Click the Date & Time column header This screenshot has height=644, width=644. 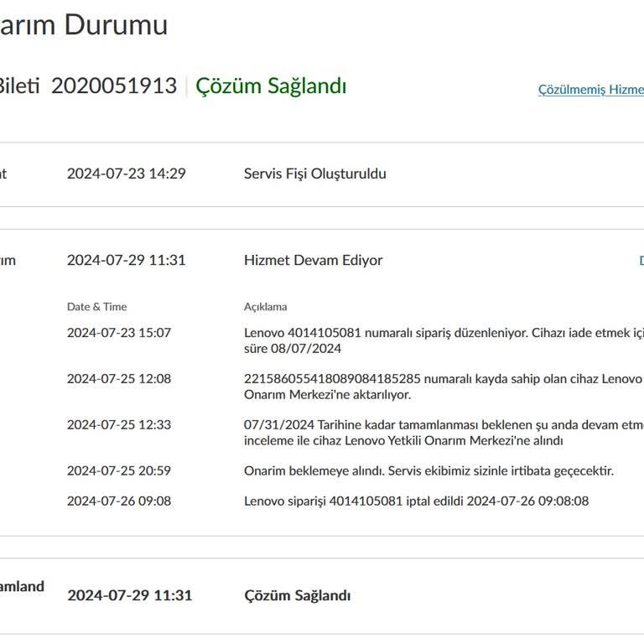click(x=97, y=307)
